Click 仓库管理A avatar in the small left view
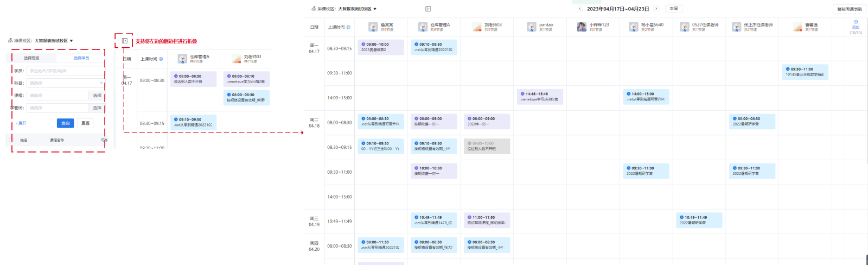The image size is (868, 265). (182, 59)
